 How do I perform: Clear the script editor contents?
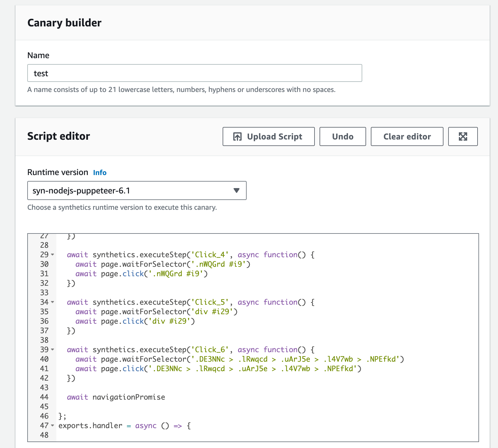pos(407,136)
